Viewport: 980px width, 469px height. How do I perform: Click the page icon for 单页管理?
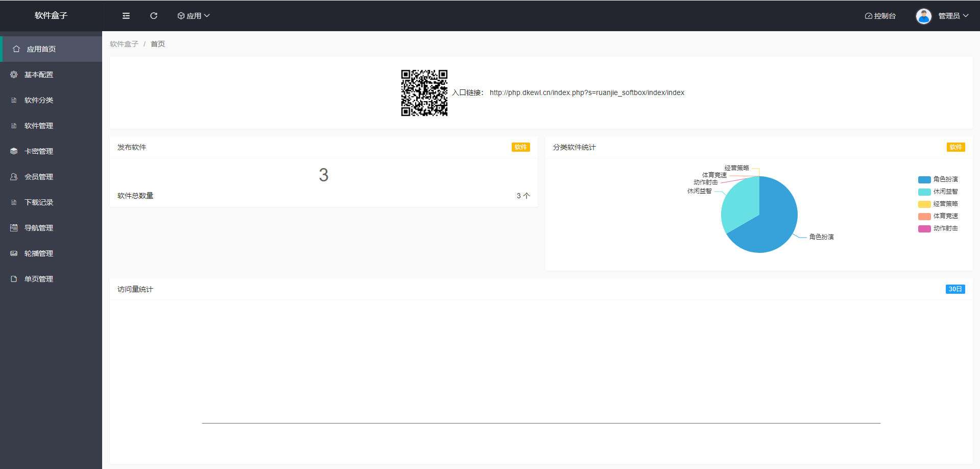pyautogui.click(x=14, y=279)
